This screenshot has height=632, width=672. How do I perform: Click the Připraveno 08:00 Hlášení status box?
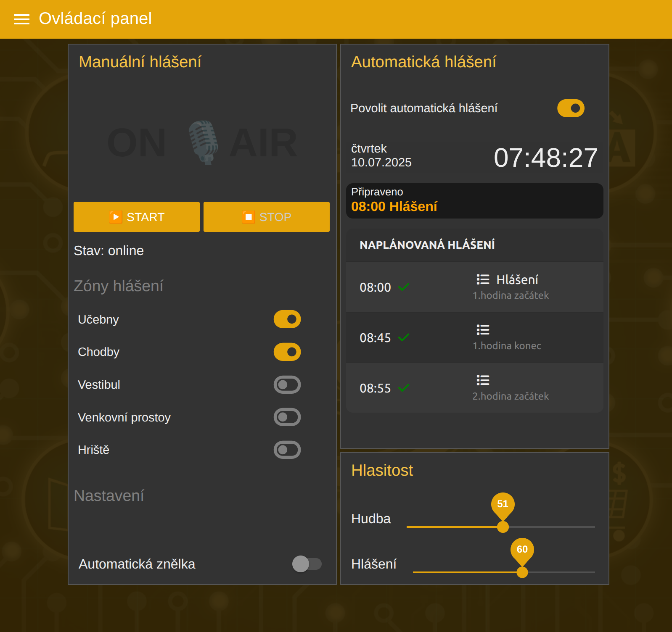[474, 201]
